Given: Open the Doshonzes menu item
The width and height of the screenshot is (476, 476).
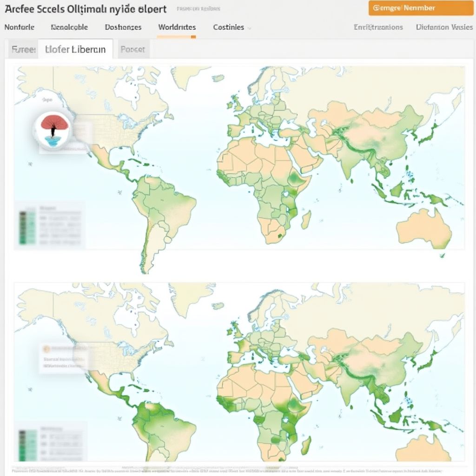Looking at the screenshot, I should point(123,27).
